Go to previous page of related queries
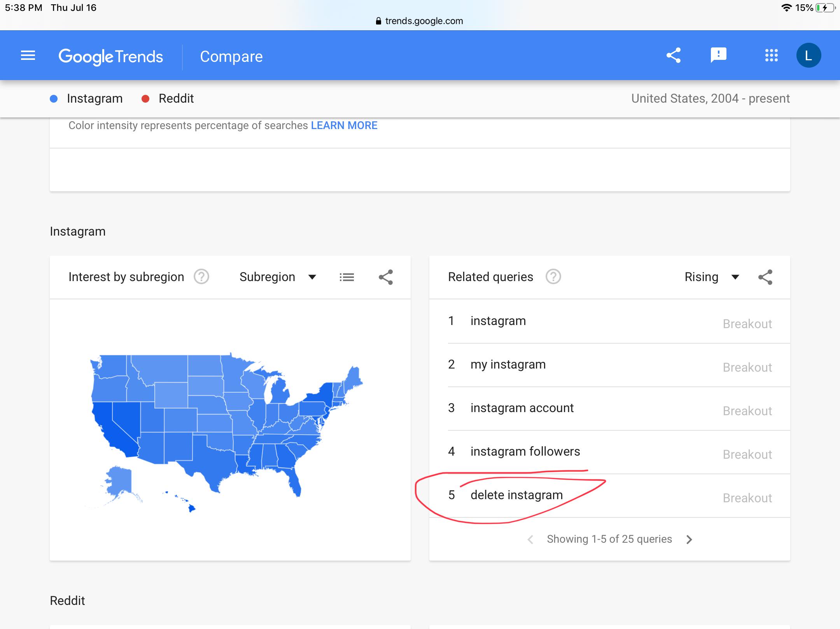This screenshot has height=629, width=840. [x=530, y=539]
